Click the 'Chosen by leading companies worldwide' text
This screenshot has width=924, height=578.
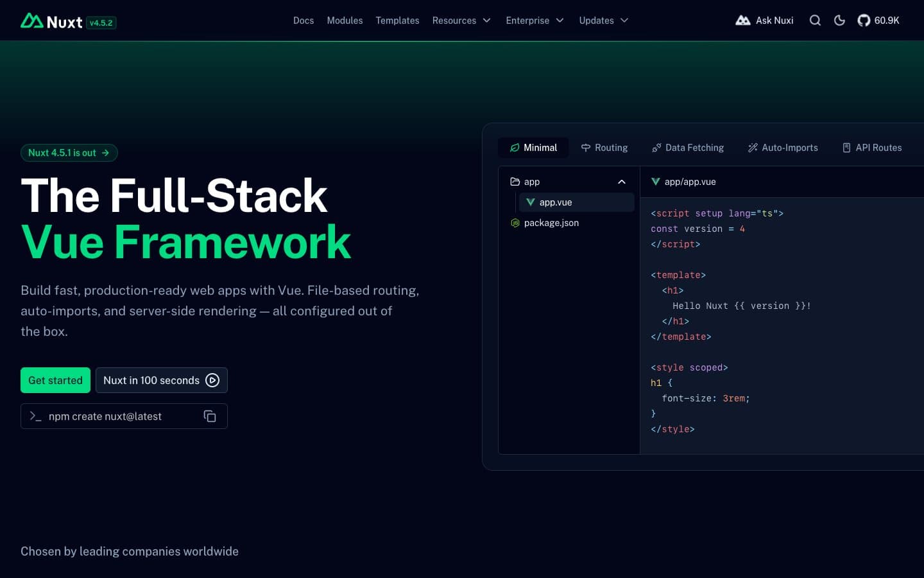click(x=130, y=551)
